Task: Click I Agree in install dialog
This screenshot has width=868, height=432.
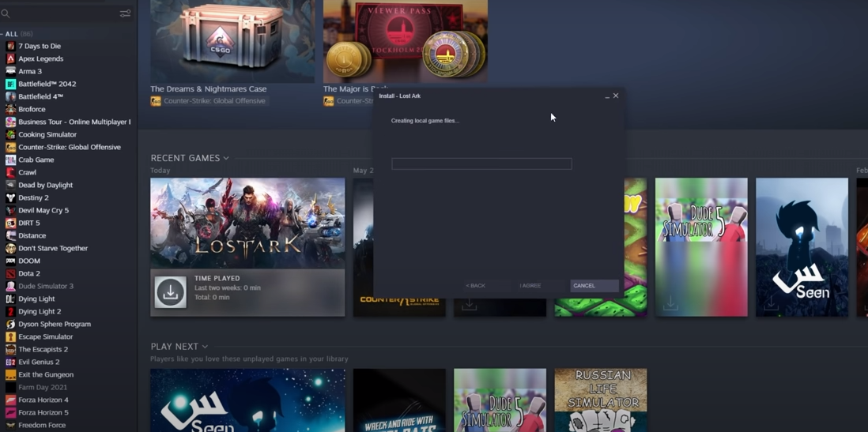Action: click(541, 285)
